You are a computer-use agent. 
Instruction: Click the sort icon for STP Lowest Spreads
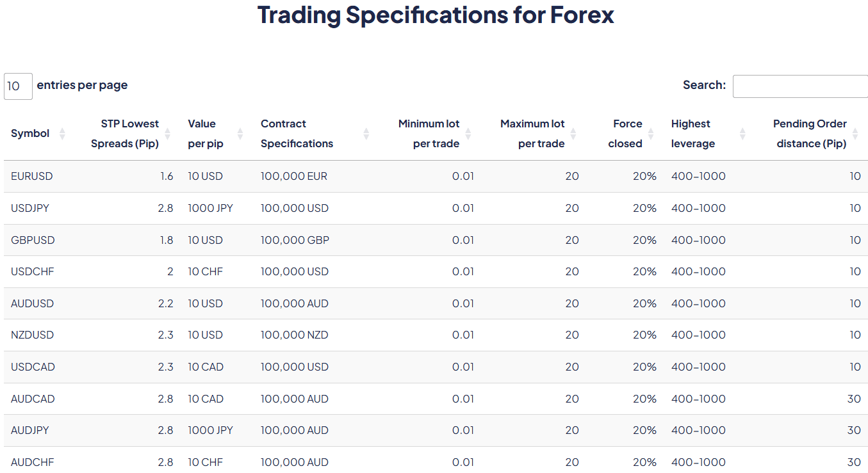pos(168,133)
